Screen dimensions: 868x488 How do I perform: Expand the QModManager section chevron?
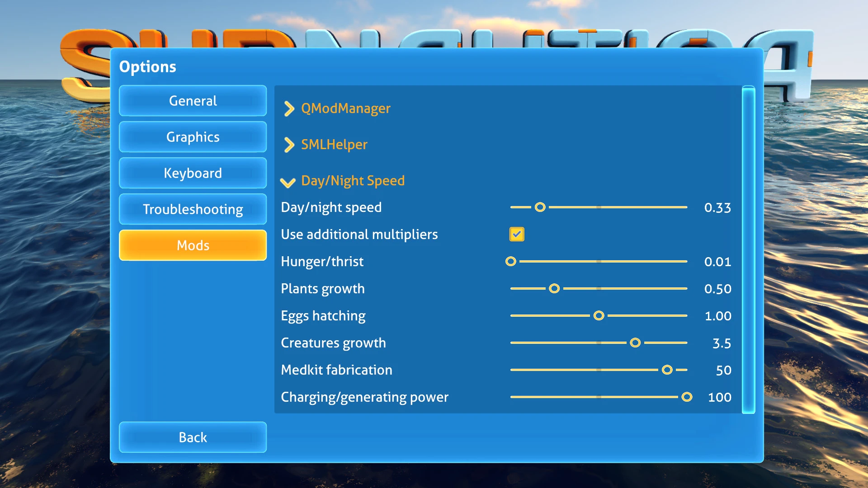[289, 108]
